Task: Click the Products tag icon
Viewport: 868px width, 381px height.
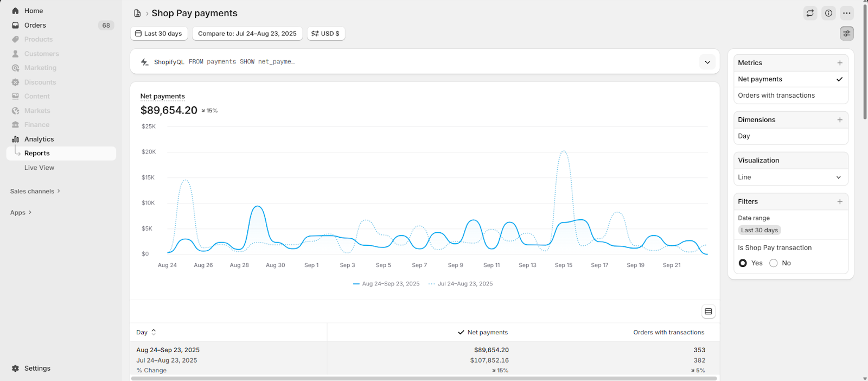Action: click(15, 39)
